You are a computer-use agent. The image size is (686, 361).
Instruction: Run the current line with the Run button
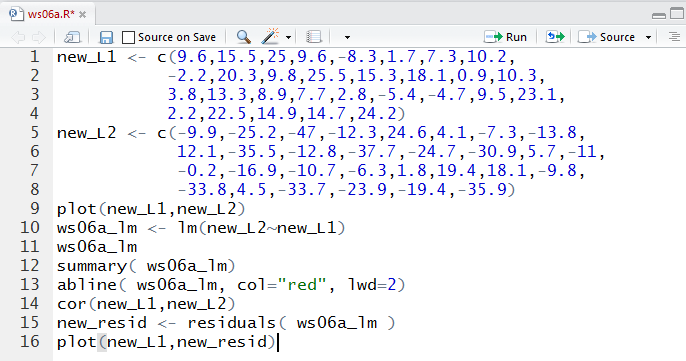coord(505,37)
